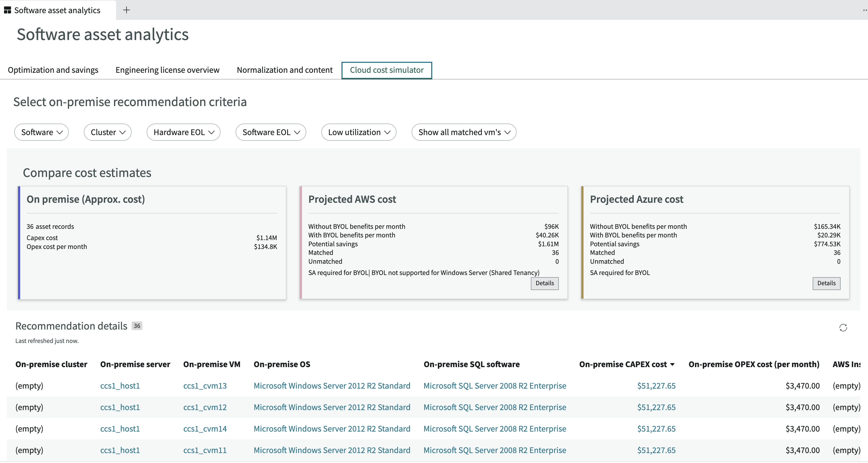
Task: Select Normalization and content tab
Action: click(284, 70)
